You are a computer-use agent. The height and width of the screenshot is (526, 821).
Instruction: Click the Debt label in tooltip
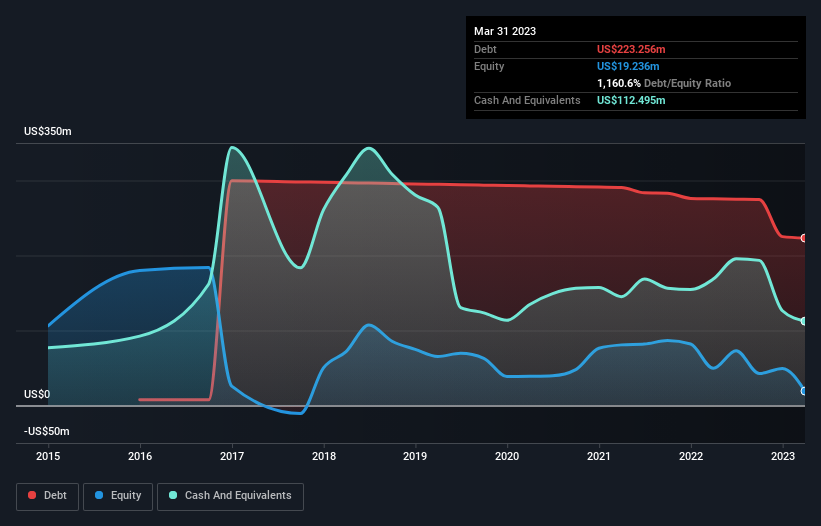click(x=485, y=49)
